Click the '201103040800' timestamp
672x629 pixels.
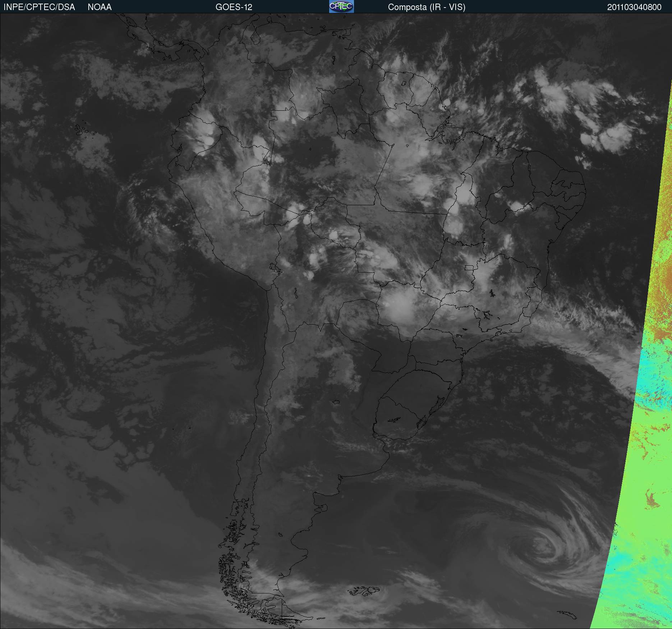pos(634,7)
